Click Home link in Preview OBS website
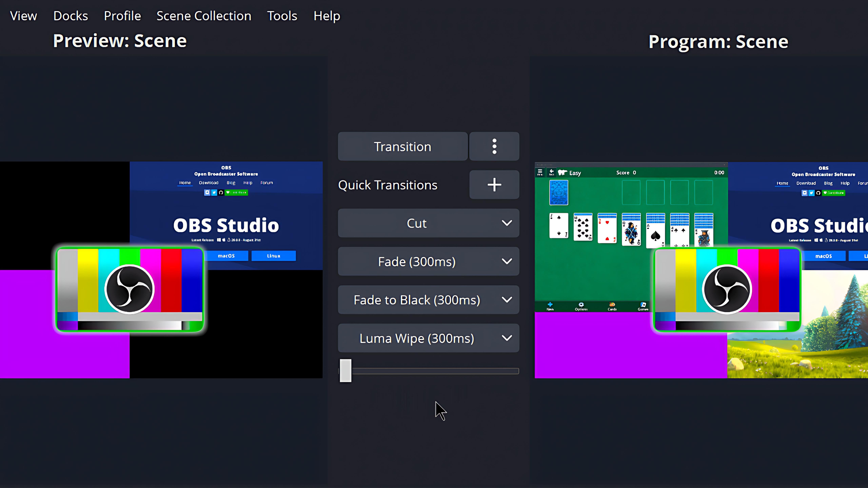 pyautogui.click(x=185, y=183)
